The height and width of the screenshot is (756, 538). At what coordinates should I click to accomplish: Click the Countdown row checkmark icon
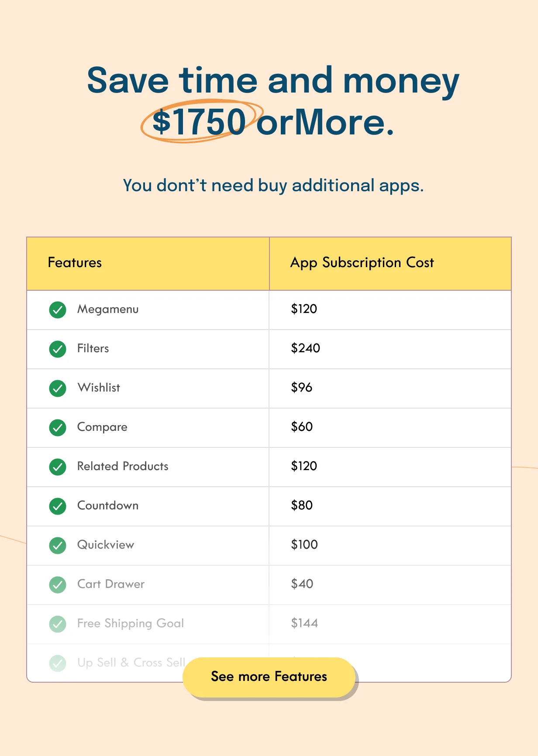click(58, 506)
